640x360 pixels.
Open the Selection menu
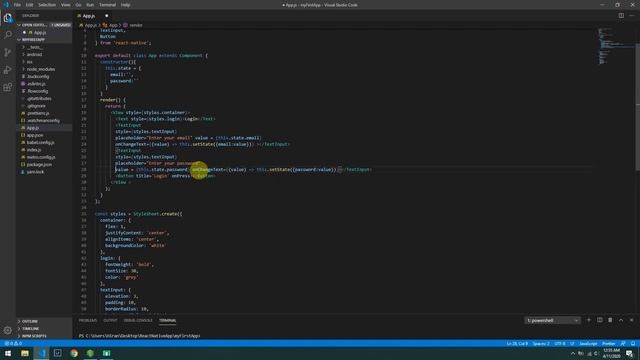[47, 5]
